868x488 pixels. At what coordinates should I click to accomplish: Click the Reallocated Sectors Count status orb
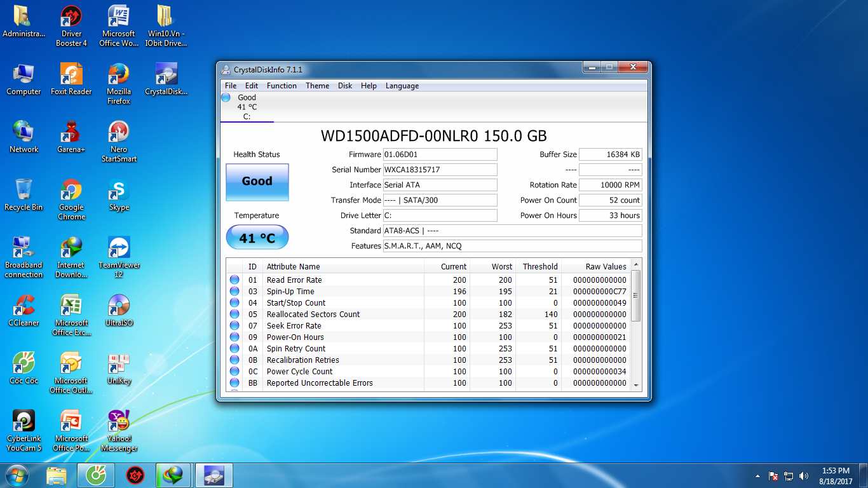coord(234,314)
